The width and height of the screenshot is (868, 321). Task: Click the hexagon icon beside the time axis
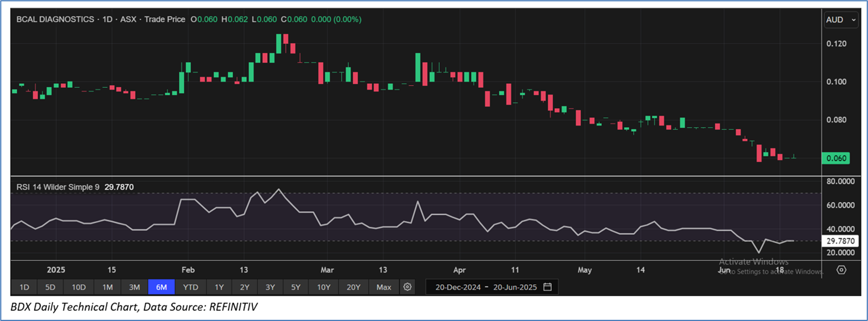coord(841,270)
